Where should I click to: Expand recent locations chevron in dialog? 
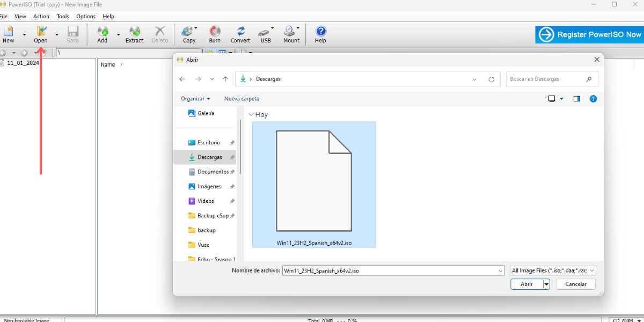[212, 79]
